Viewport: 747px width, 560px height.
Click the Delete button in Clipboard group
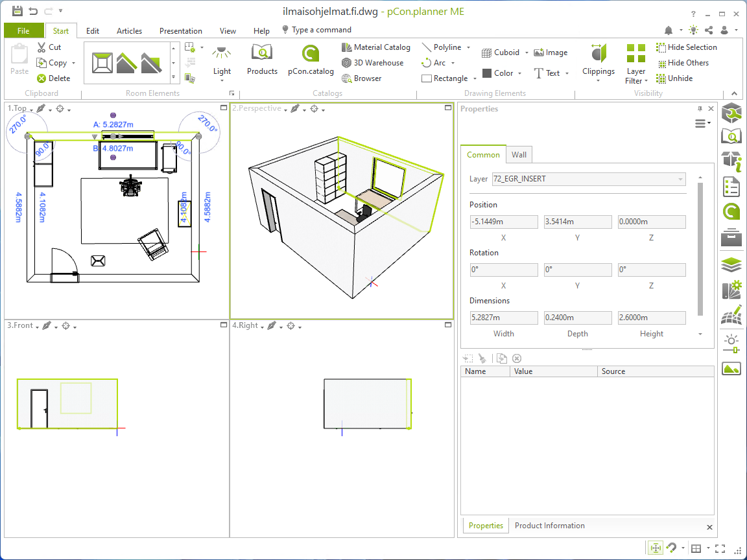pyautogui.click(x=53, y=78)
